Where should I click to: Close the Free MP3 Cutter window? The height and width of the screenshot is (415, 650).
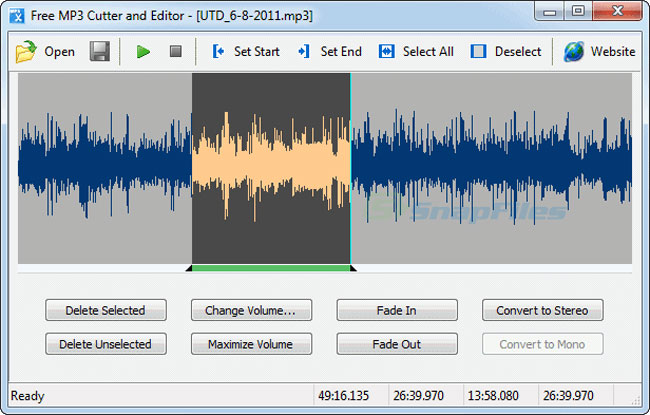(618, 11)
